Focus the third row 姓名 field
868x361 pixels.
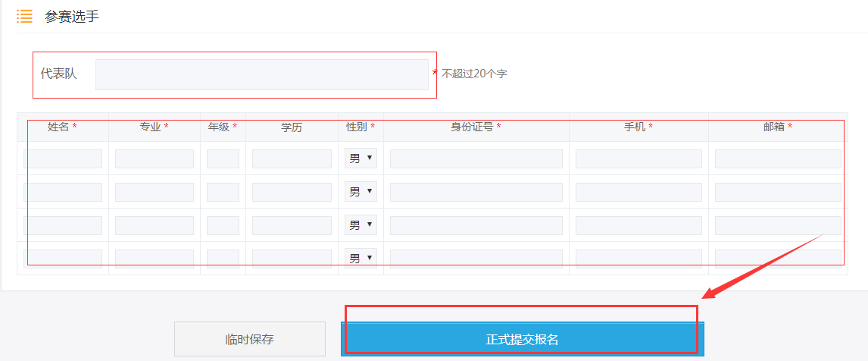coord(63,225)
